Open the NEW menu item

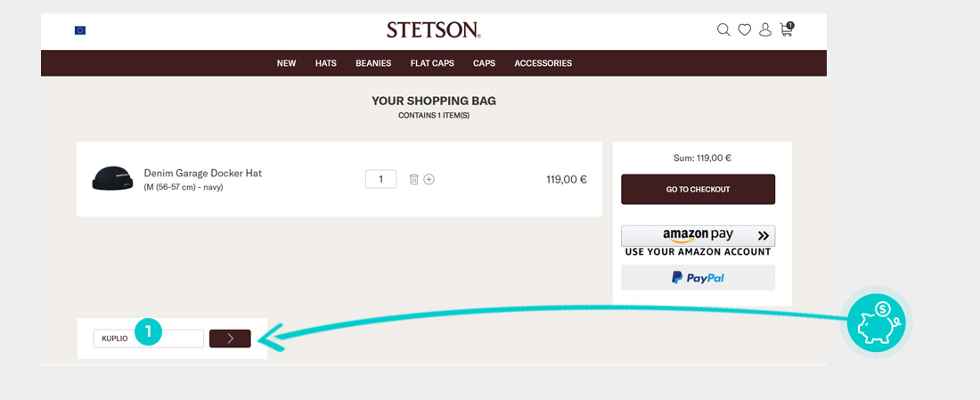point(286,63)
